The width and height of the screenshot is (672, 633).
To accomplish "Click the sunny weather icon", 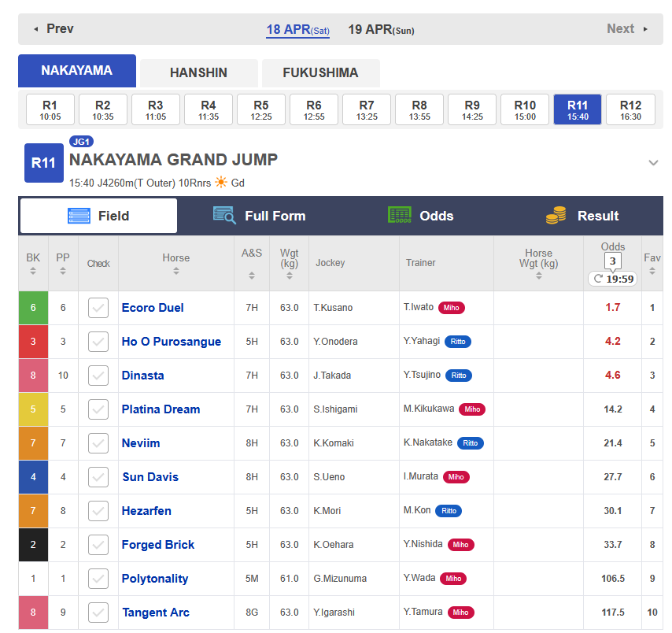I will pos(221,183).
